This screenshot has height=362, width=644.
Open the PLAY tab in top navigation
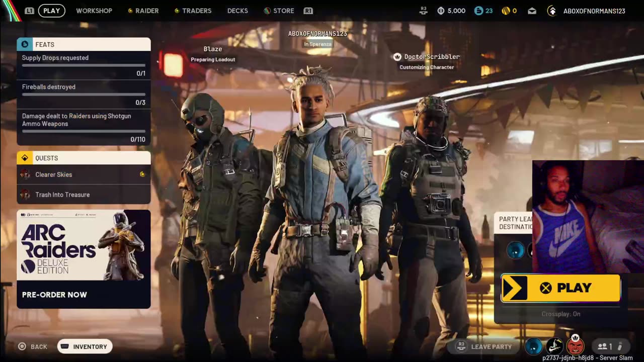click(x=51, y=11)
